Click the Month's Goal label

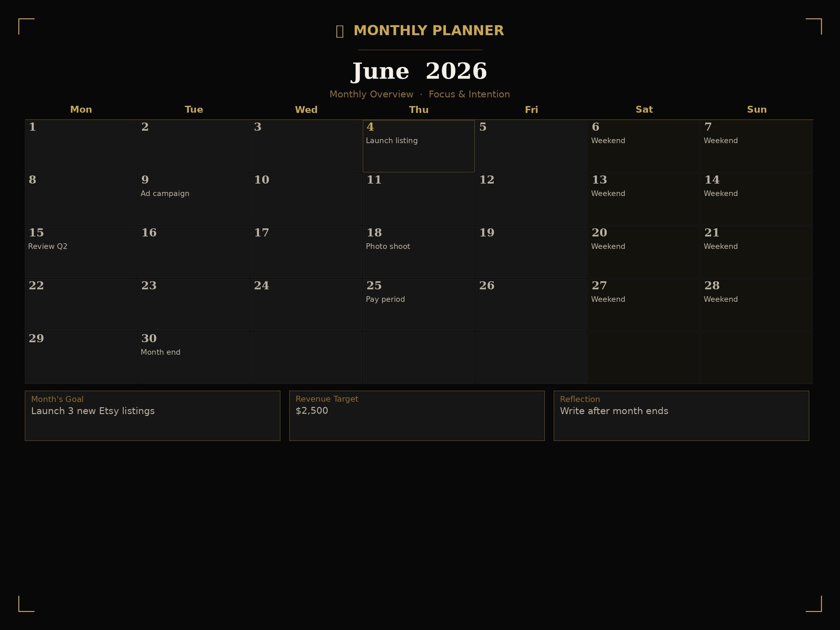(x=57, y=399)
